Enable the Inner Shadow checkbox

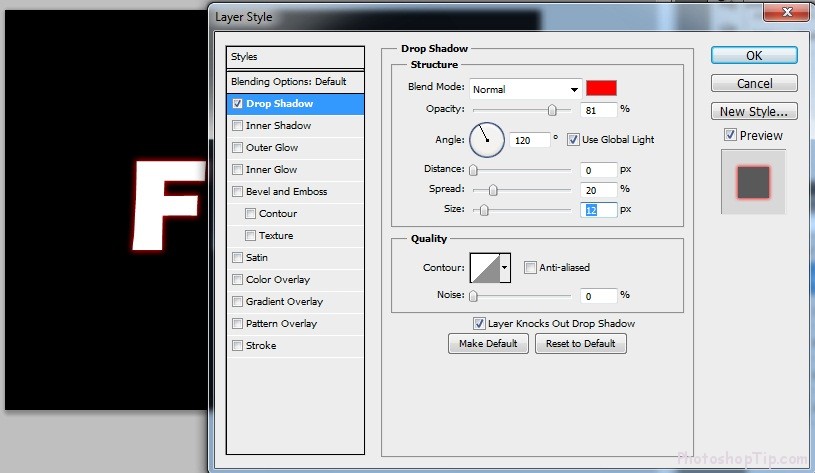click(238, 125)
